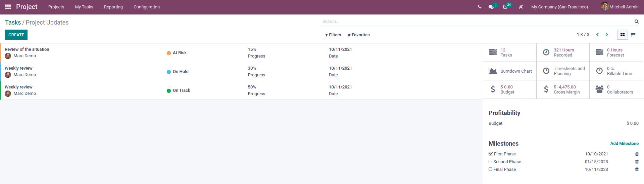
Task: Open the Favorites dropdown
Action: [x=358, y=35]
